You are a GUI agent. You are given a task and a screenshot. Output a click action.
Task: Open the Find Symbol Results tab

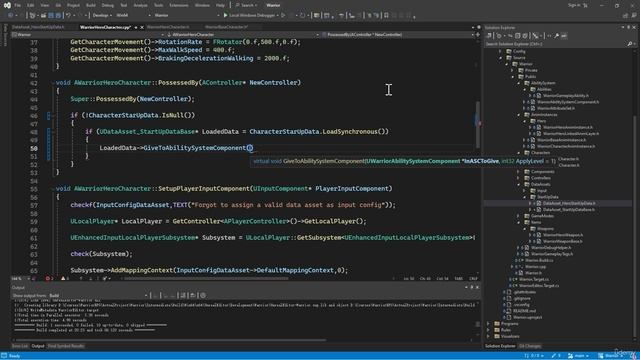click(66, 346)
